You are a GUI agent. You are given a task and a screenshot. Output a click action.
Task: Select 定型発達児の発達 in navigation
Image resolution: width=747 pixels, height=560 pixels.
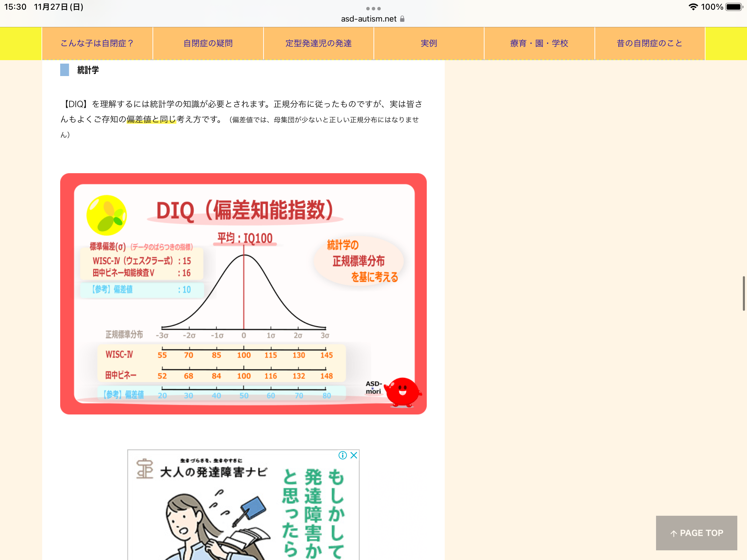click(x=319, y=44)
